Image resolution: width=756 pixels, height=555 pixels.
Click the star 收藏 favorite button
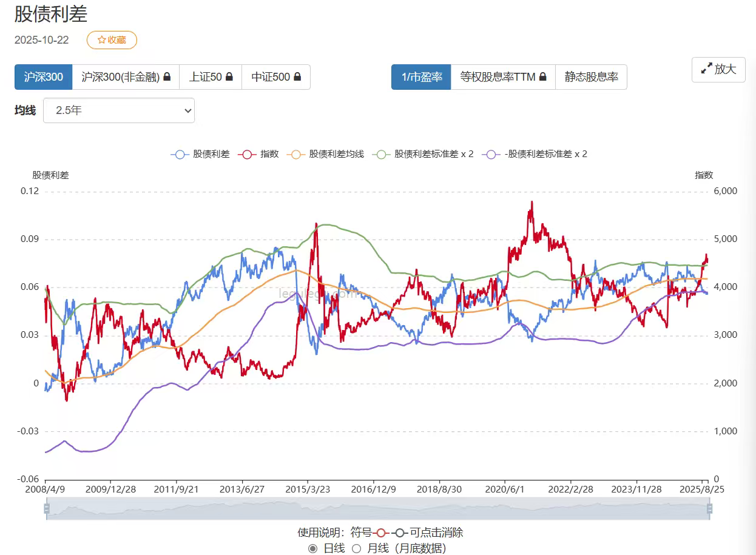112,40
